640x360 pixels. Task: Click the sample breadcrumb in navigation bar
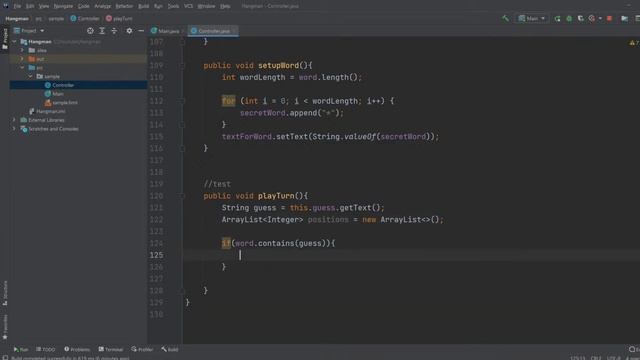tap(56, 18)
